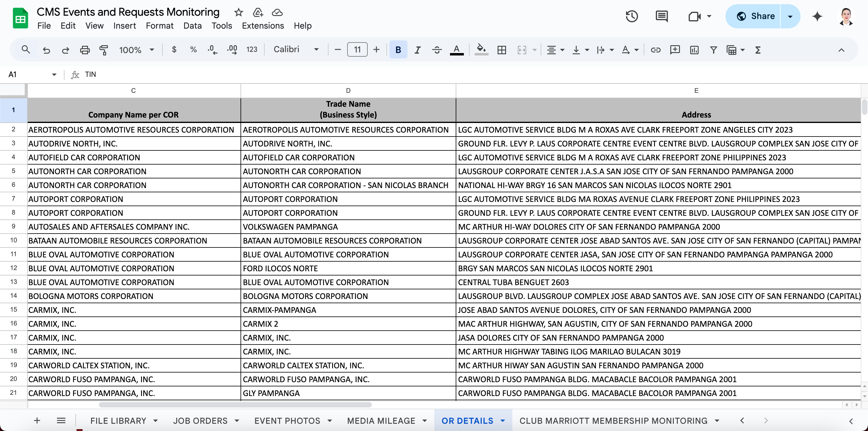Create a filter

(x=713, y=50)
